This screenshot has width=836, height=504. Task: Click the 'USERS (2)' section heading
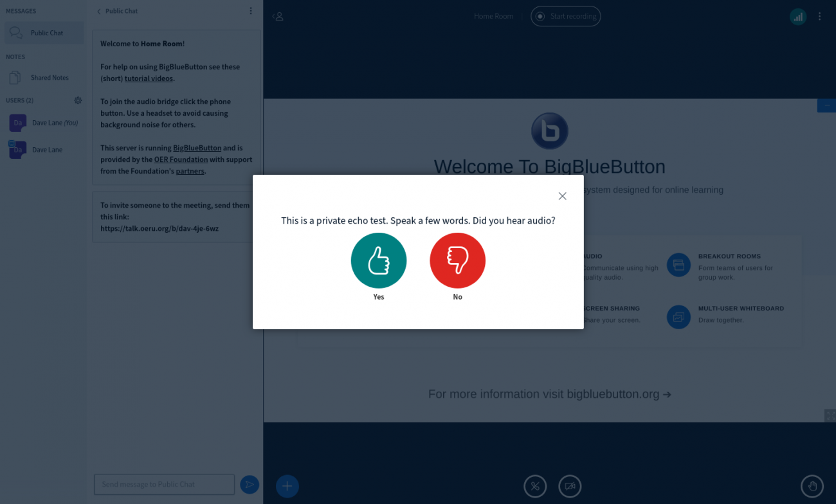20,100
